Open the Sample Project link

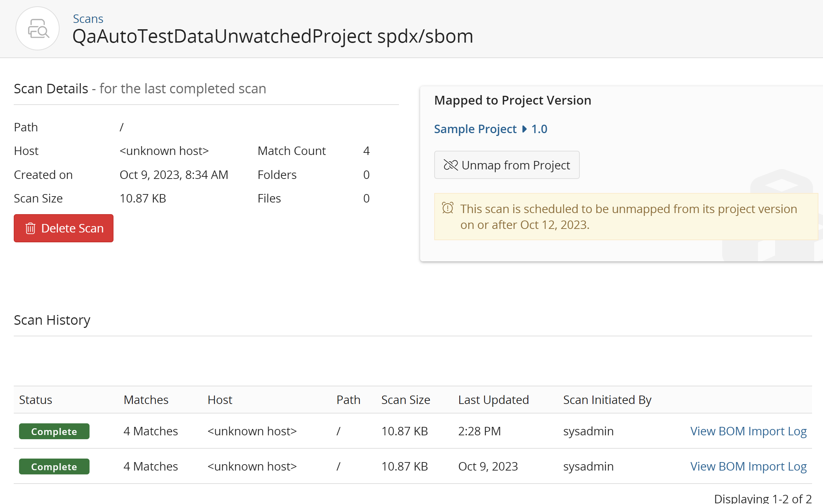point(475,129)
